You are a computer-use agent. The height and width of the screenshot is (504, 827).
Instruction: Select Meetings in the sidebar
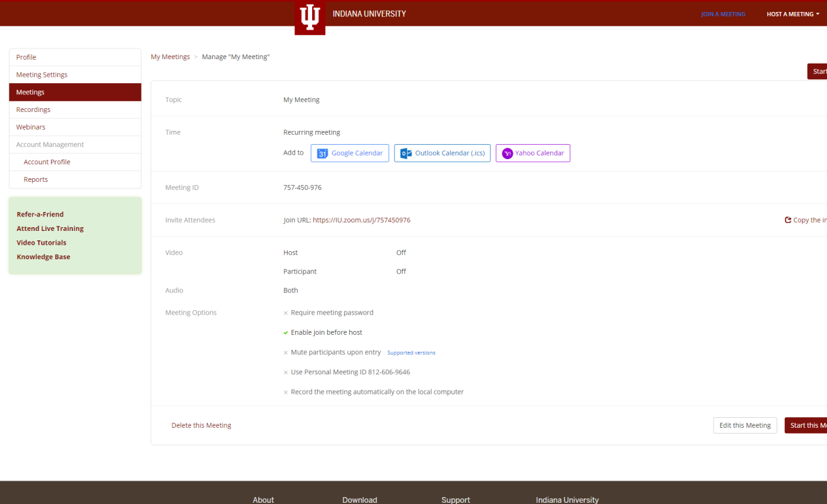coord(75,92)
